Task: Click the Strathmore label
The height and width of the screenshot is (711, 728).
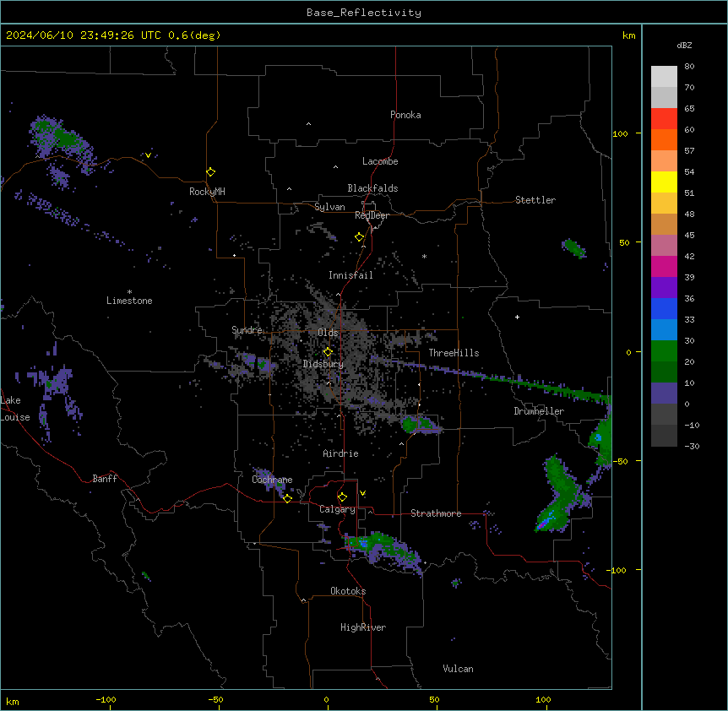Action: coord(436,513)
